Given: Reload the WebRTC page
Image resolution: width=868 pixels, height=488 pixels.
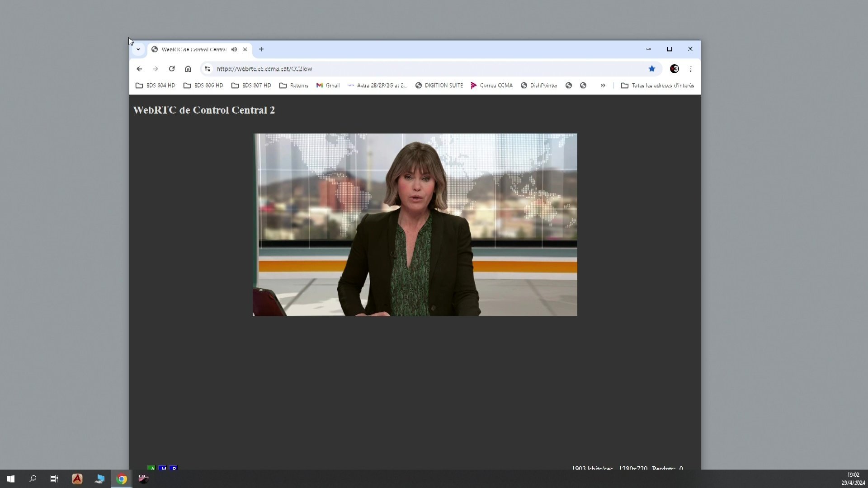Looking at the screenshot, I should [172, 69].
